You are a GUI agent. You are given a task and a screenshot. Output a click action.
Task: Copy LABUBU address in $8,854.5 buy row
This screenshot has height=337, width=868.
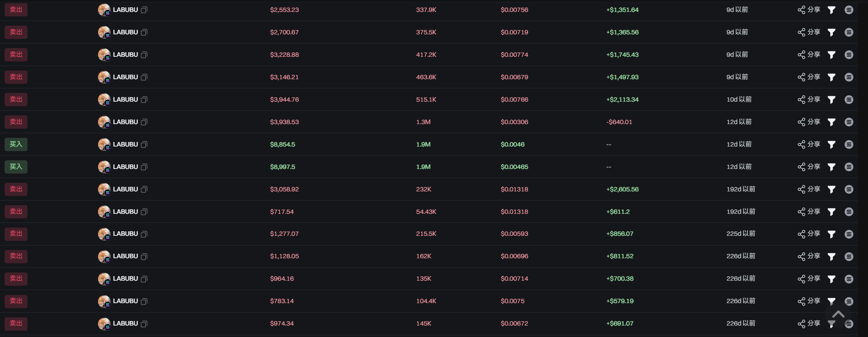pyautogui.click(x=144, y=144)
